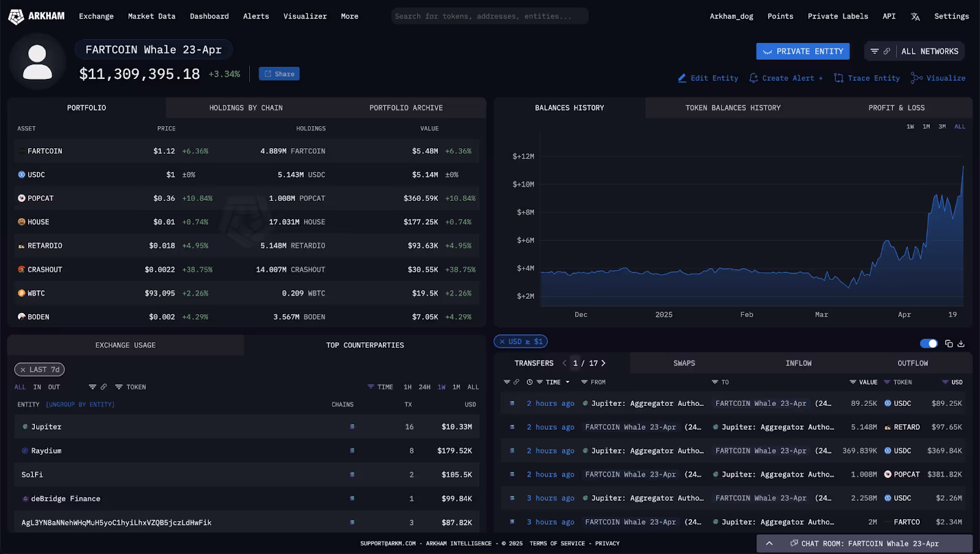Focus the token and address search field
The height and width of the screenshot is (554, 980).
coord(489,17)
